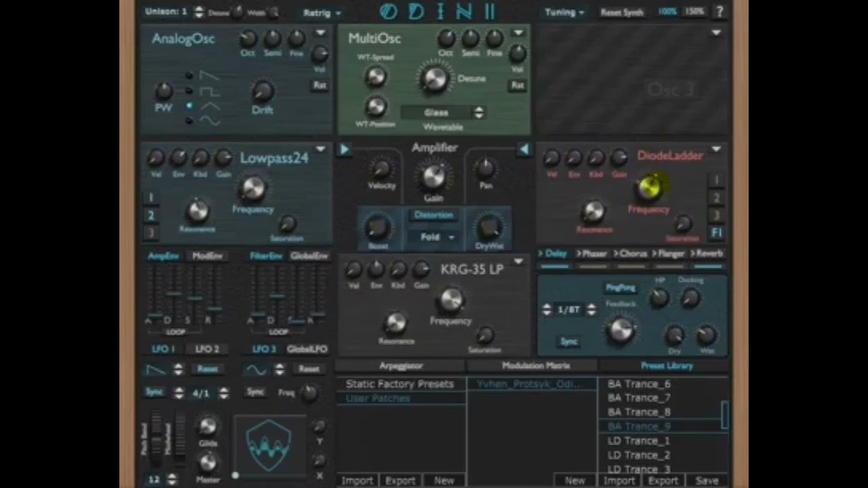
Task: Open the KRG-35 LP filter type dropdown
Action: pos(518,262)
